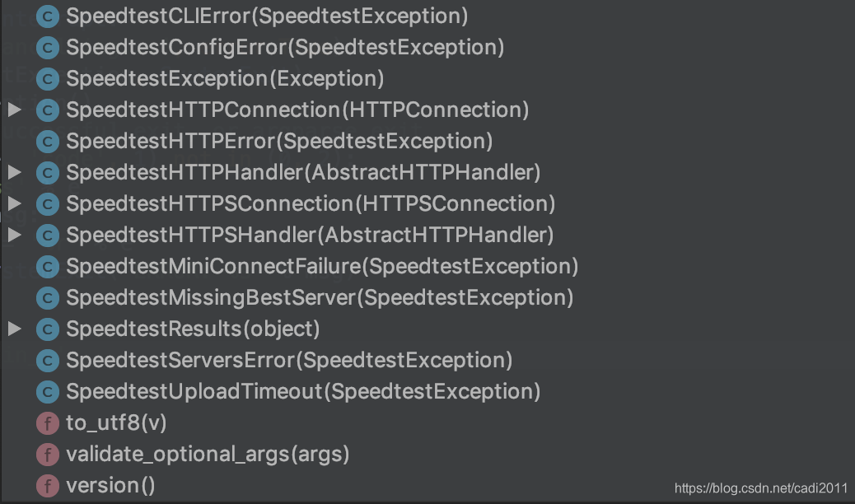Screen dimensions: 855x504
Task: Click function icon beside to_utf8(v)
Action: point(48,423)
